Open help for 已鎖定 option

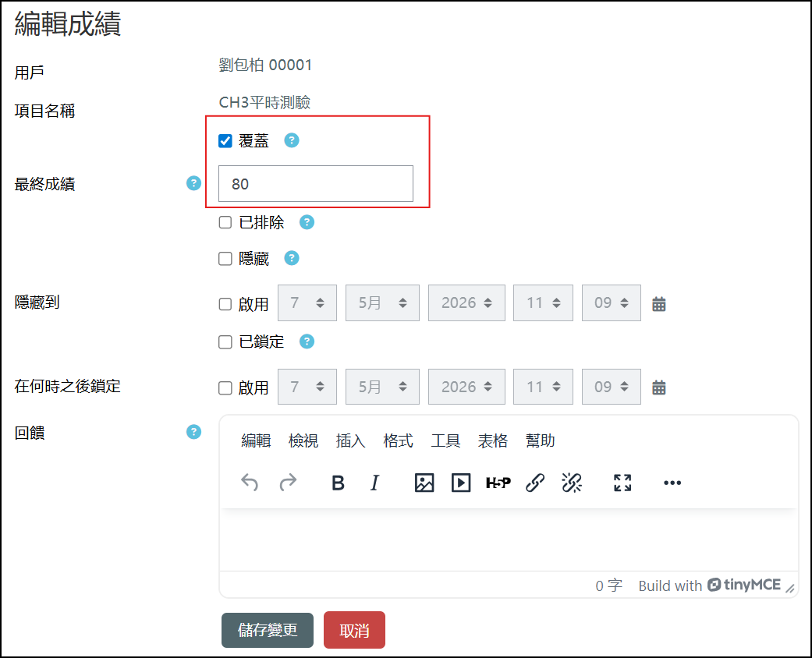coord(307,341)
